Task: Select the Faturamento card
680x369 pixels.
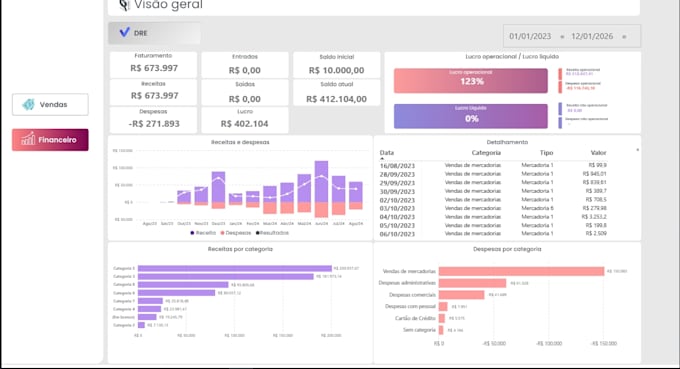Action: [x=154, y=65]
